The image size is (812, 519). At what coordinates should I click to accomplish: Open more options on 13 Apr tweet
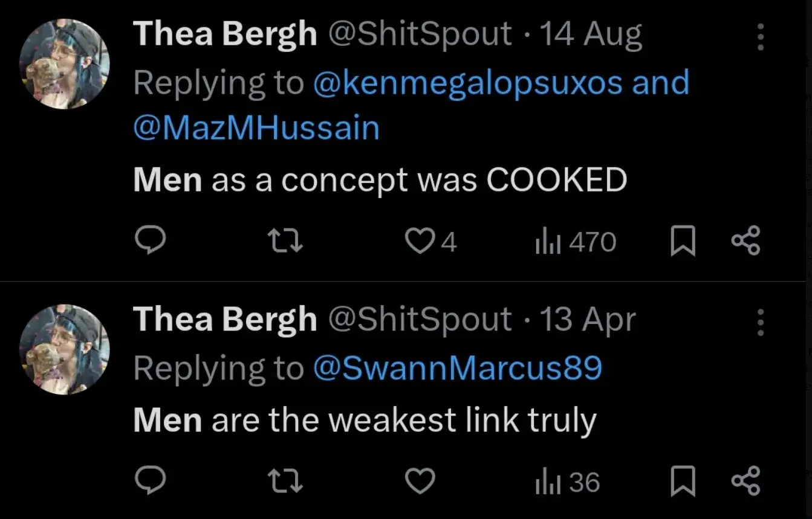click(x=760, y=323)
